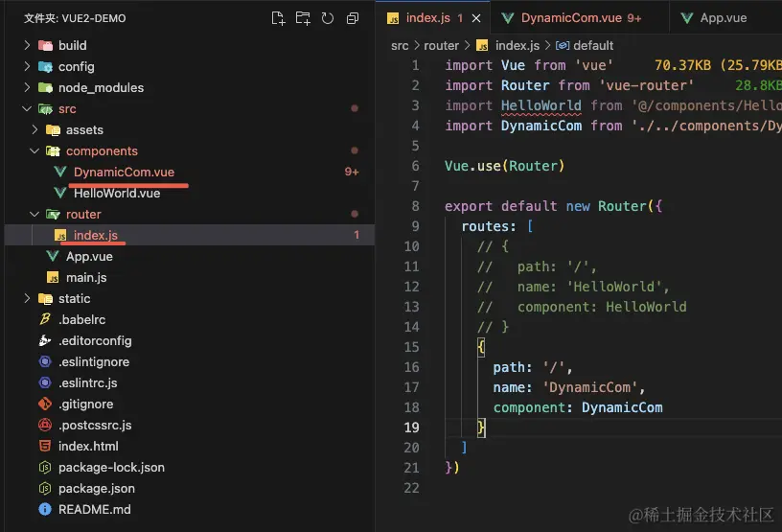This screenshot has width=782, height=532.
Task: Expand the config folder chevron
Action: [x=27, y=66]
